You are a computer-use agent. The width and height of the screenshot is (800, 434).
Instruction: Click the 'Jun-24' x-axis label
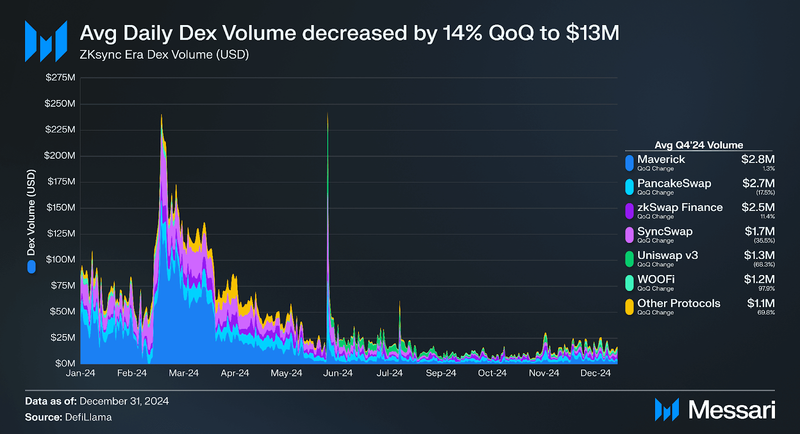click(x=338, y=373)
